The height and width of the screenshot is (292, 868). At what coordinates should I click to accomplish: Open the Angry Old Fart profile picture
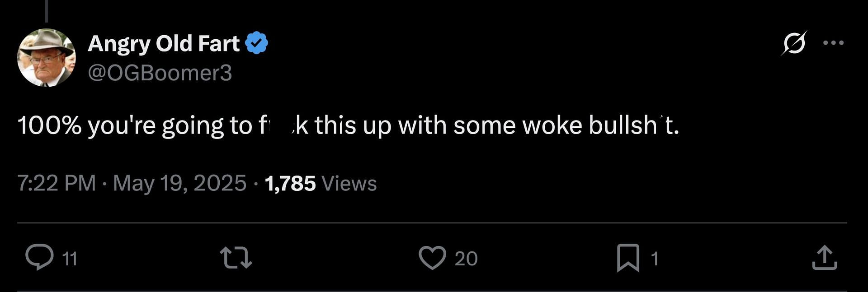47,58
